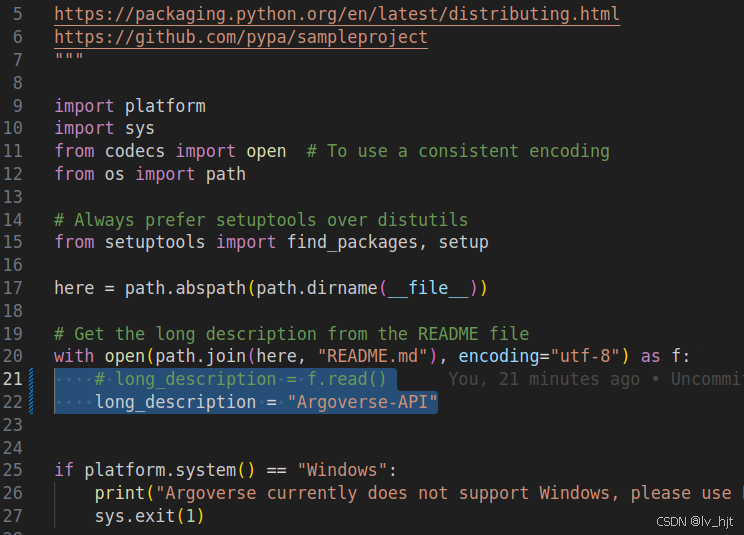The width and height of the screenshot is (744, 535).
Task: Click comment 'Get the long description from the README file'
Action: pos(291,334)
